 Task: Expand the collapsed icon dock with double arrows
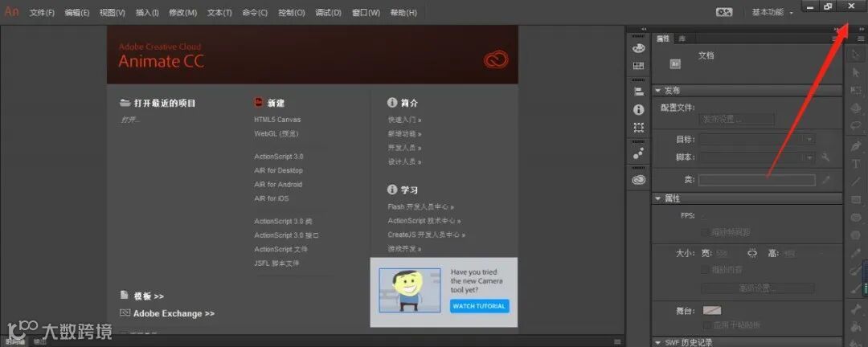point(643,29)
